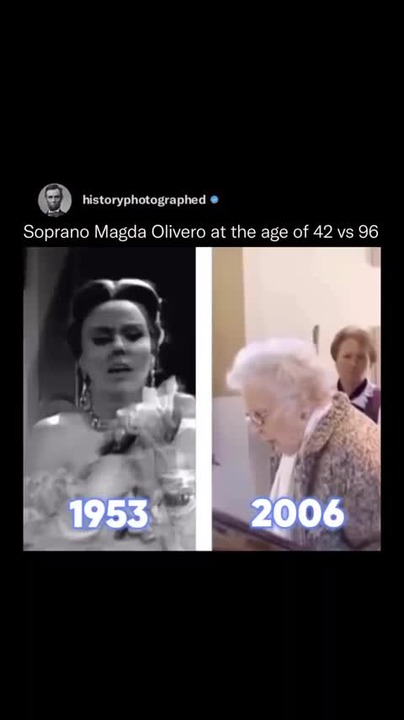The height and width of the screenshot is (720, 404).
Task: Open the black-and-white 1953 photo
Action: click(109, 399)
